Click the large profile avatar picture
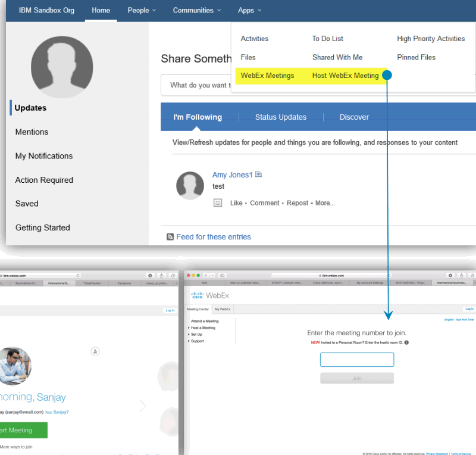 [62, 67]
